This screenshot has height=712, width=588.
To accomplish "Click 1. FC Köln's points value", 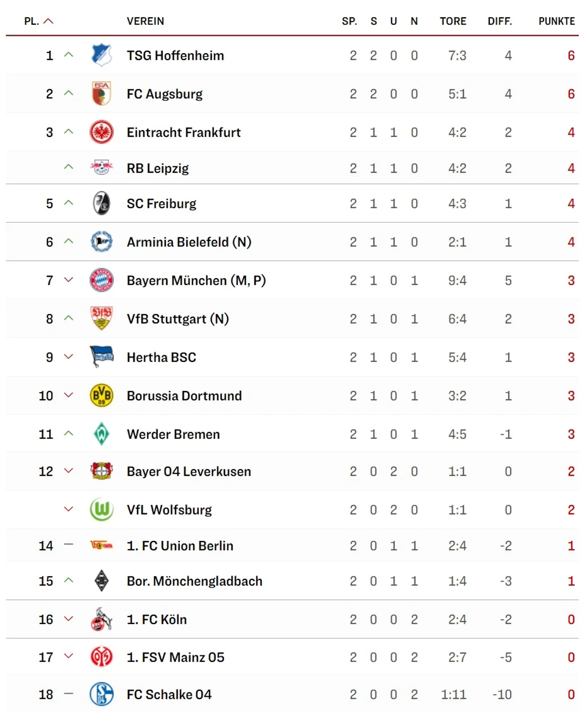I will tap(571, 619).
